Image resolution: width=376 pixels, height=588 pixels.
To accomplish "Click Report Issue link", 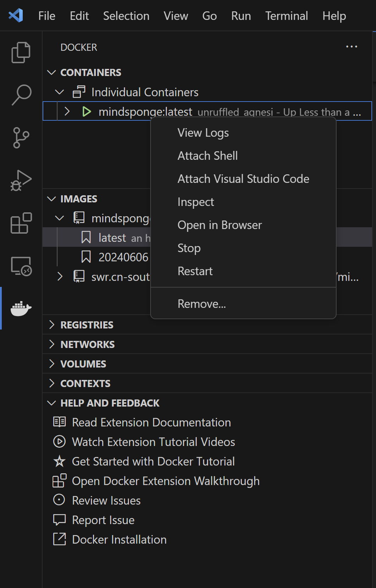I will [103, 520].
